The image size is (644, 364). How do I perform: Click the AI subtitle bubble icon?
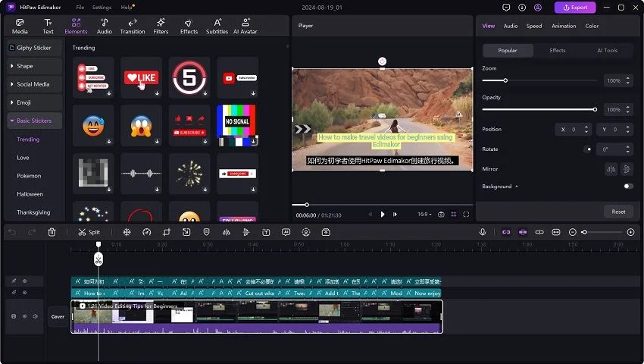pos(286,232)
